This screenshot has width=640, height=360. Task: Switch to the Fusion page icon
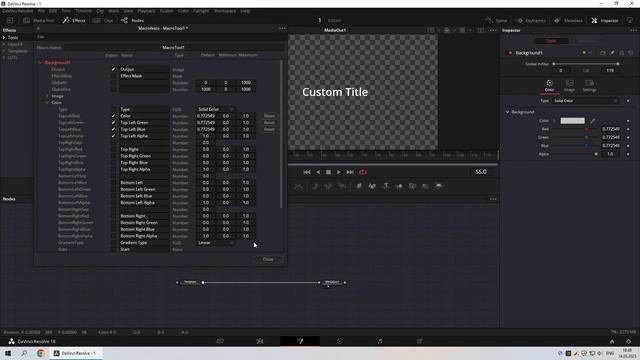point(300,341)
